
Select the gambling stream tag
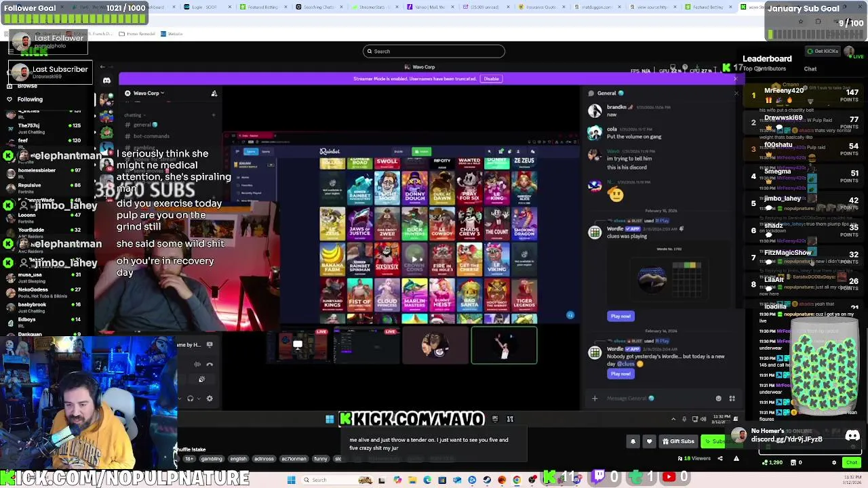click(212, 459)
